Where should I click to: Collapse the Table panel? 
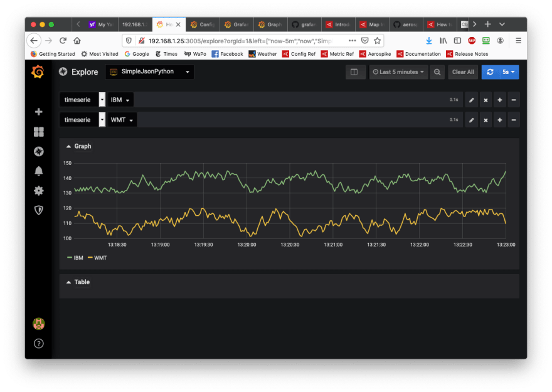click(78, 282)
